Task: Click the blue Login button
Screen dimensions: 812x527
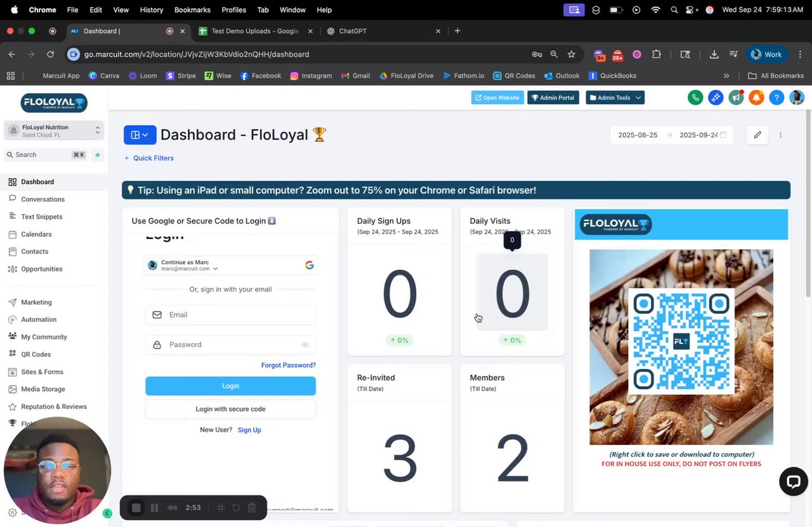Action: click(230, 386)
